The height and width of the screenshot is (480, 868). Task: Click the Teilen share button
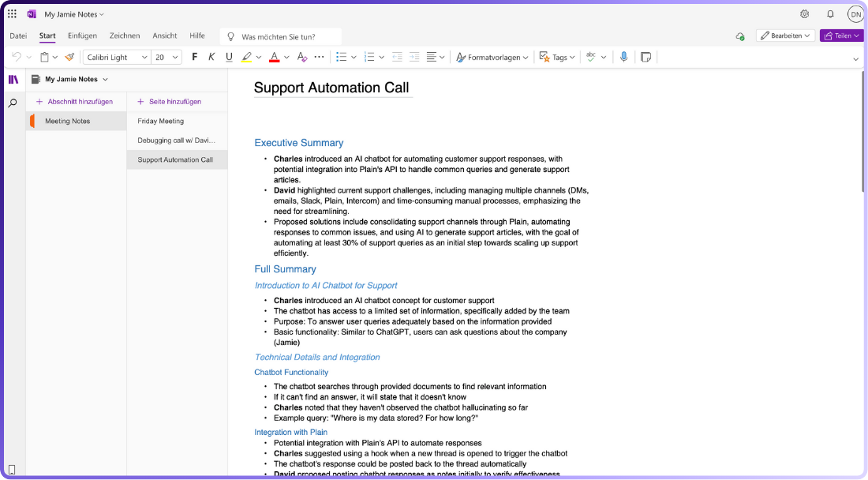point(841,36)
